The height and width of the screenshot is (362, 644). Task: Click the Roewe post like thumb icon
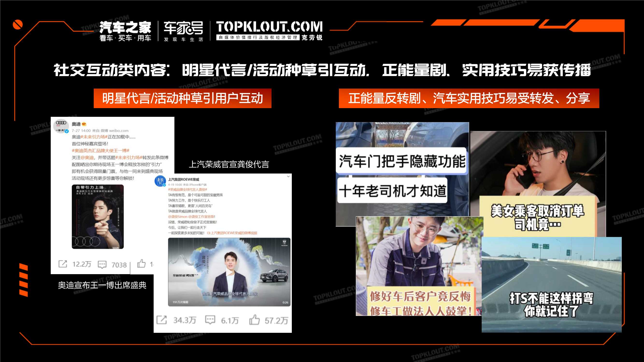(254, 320)
